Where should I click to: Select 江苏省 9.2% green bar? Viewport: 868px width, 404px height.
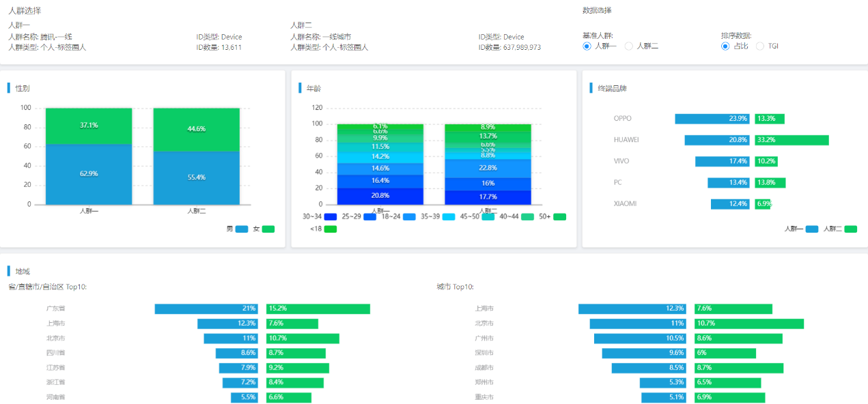(298, 369)
